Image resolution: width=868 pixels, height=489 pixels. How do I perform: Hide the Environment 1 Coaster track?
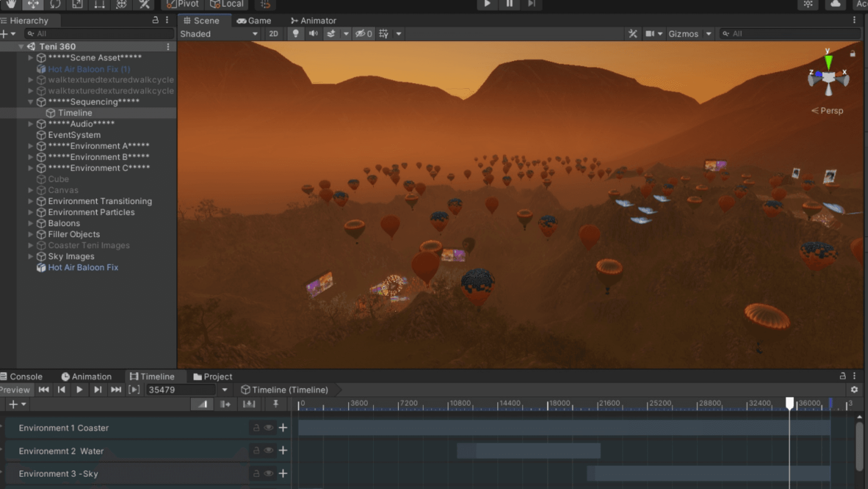click(268, 428)
